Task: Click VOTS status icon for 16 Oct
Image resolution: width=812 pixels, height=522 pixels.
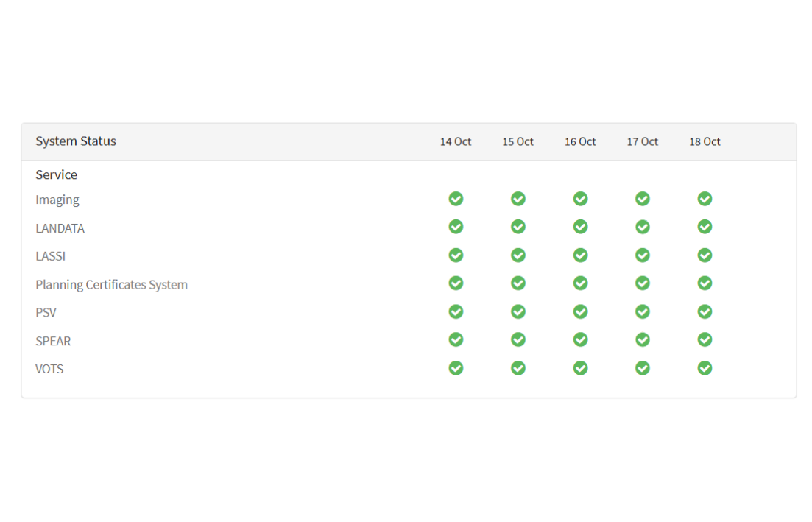Action: click(580, 367)
